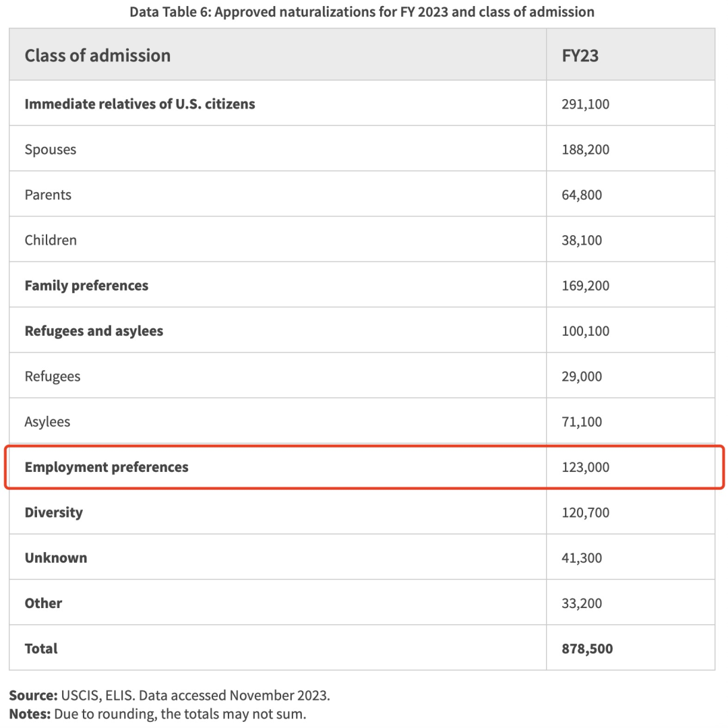Click the Source line citing USCIS, ELIS
The image size is (728, 728).
pyautogui.click(x=170, y=696)
